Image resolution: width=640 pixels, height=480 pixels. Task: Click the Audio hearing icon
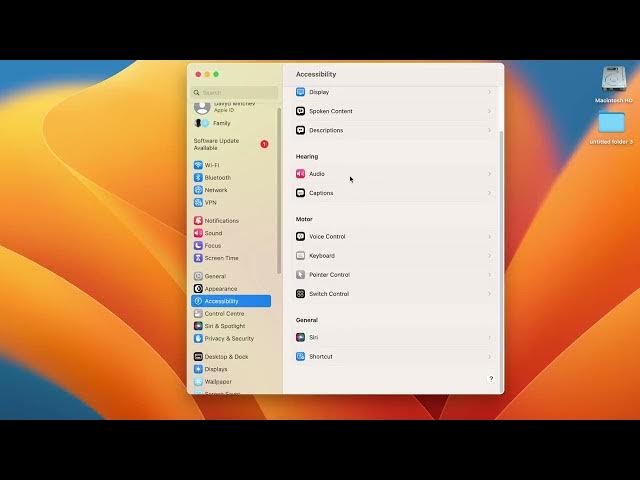click(300, 174)
